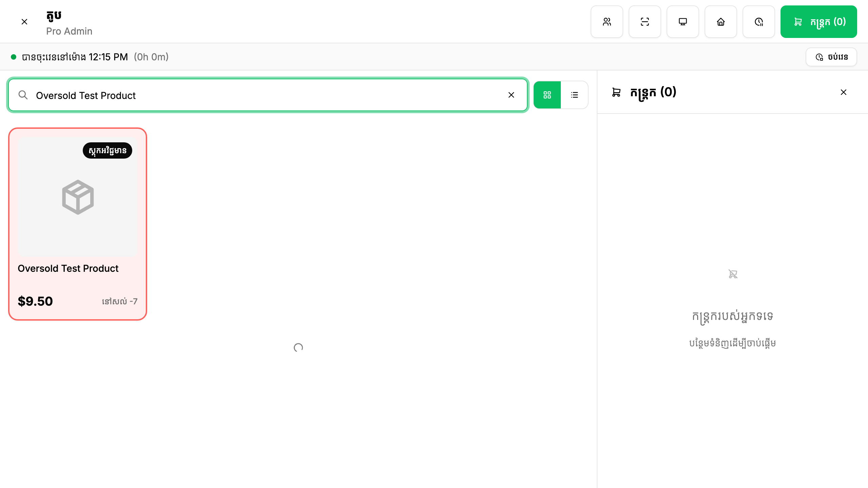Open the customers icon in the top toolbar
This screenshot has height=488, width=868.
click(607, 22)
